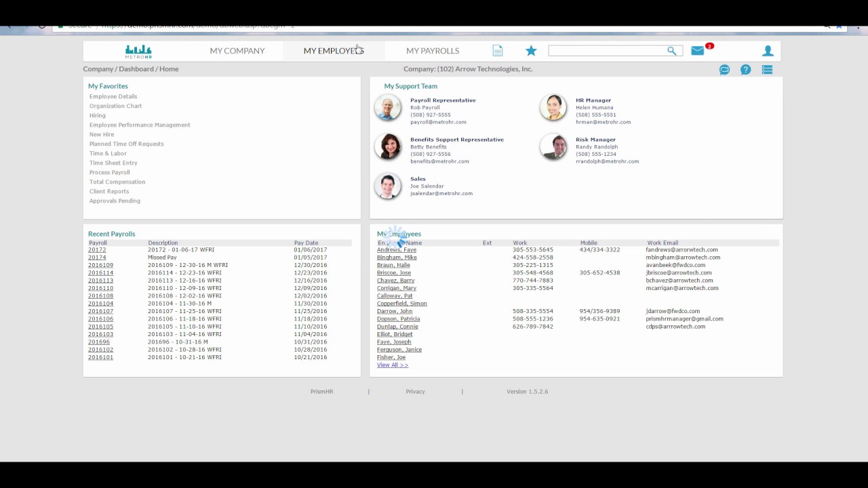Click Joe Salendar's avatar photo
Screen dimensions: 868x488
388,186
